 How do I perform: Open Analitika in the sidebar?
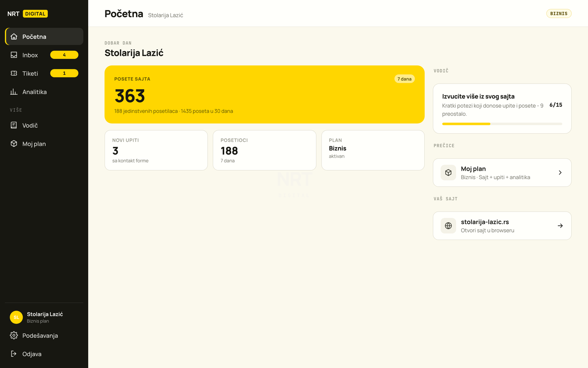tap(44, 92)
